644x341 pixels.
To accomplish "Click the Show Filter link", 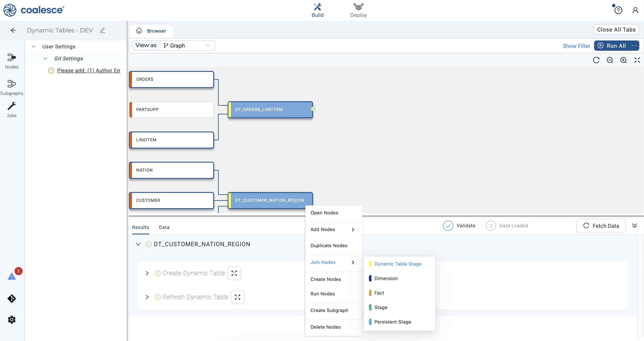I will tap(576, 46).
